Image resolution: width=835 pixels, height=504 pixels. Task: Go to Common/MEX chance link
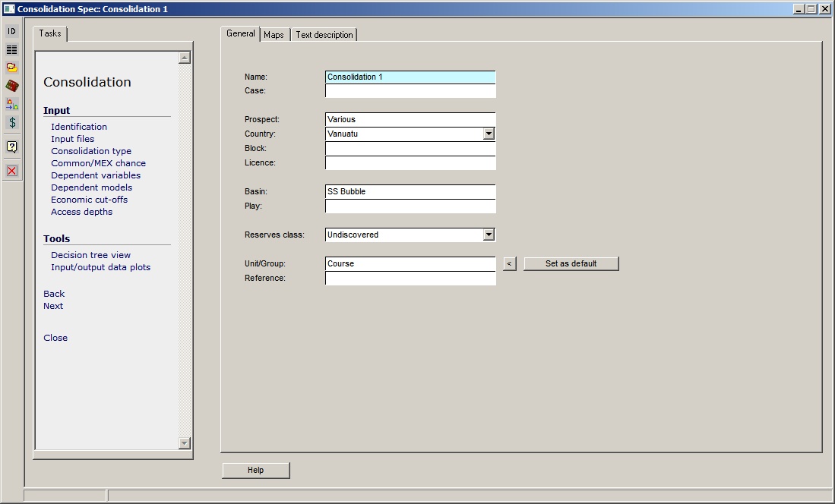[98, 163]
